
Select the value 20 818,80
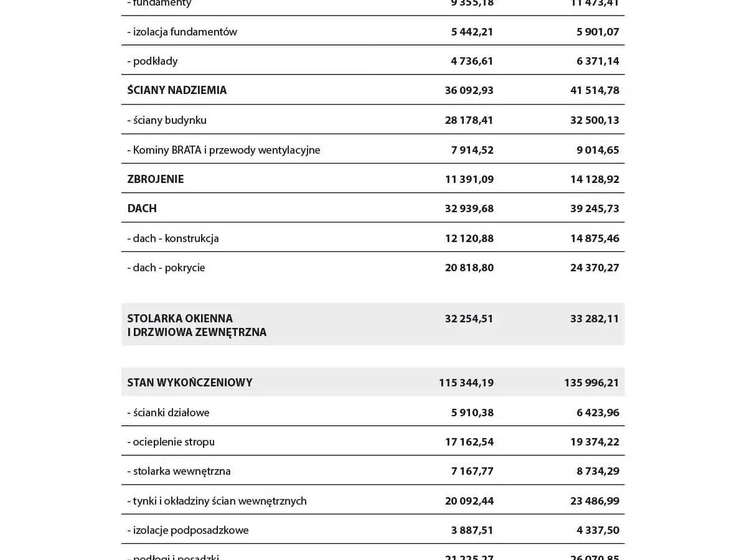pyautogui.click(x=469, y=268)
